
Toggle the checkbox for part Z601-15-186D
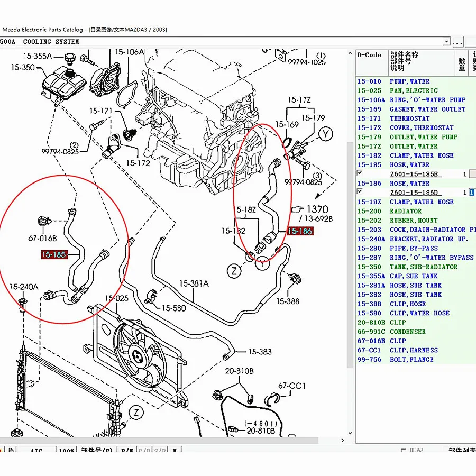[360, 191]
